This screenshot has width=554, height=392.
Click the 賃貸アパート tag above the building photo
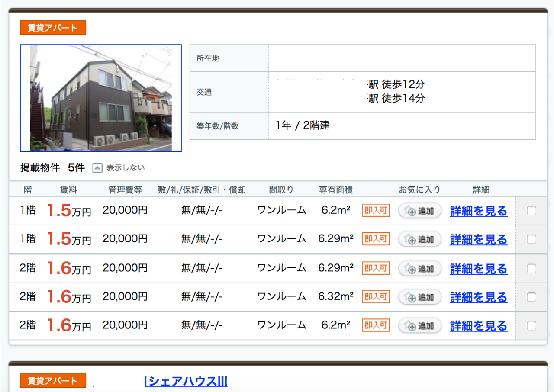(x=53, y=28)
